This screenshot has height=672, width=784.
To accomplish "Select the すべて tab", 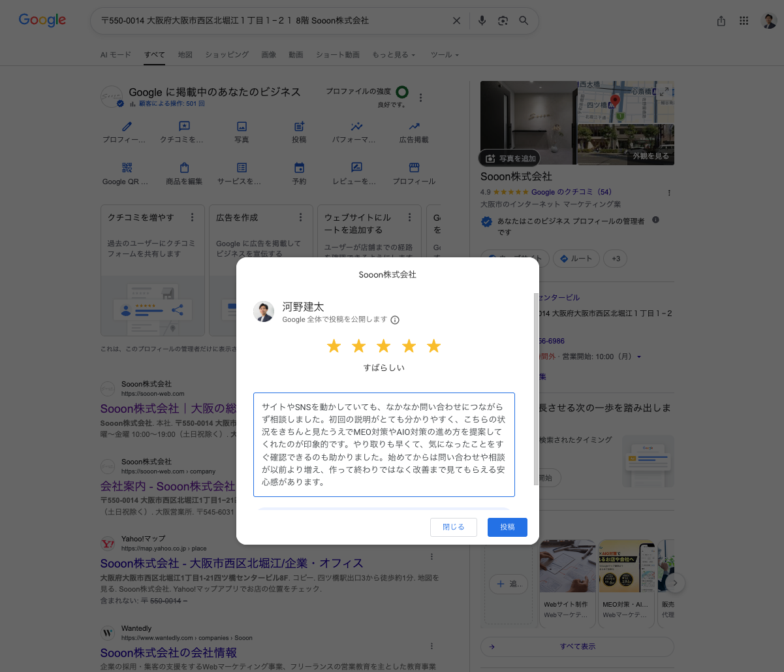I will tap(155, 55).
